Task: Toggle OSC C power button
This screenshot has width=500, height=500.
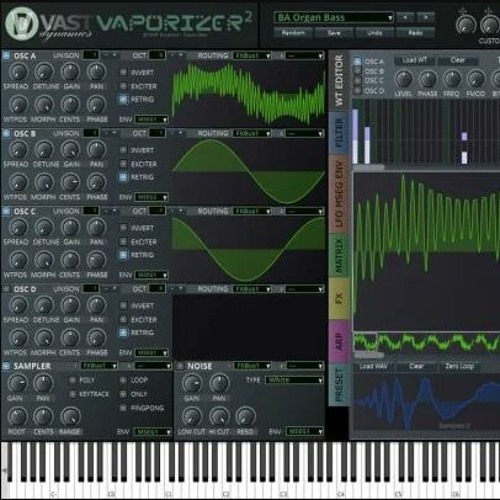Action: click(x=6, y=211)
